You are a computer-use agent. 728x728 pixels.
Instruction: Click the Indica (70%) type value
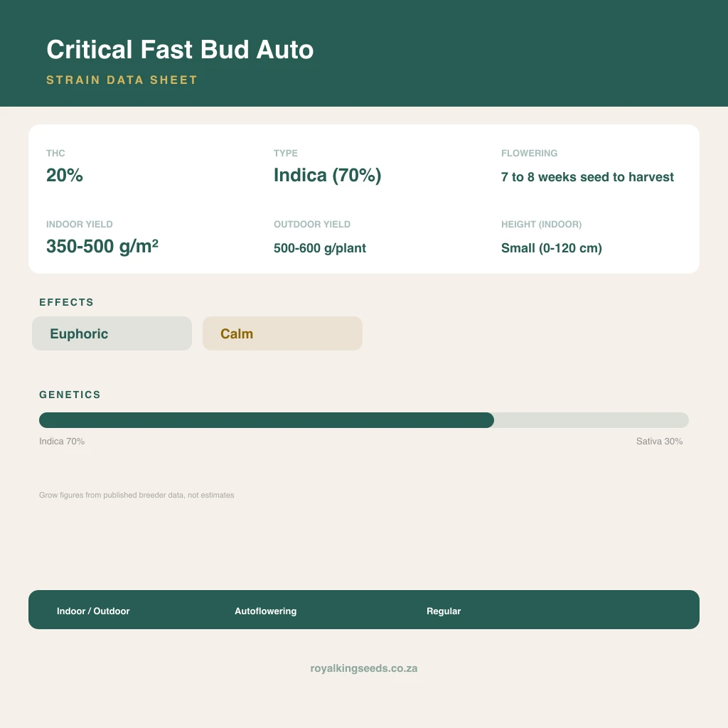point(327,175)
